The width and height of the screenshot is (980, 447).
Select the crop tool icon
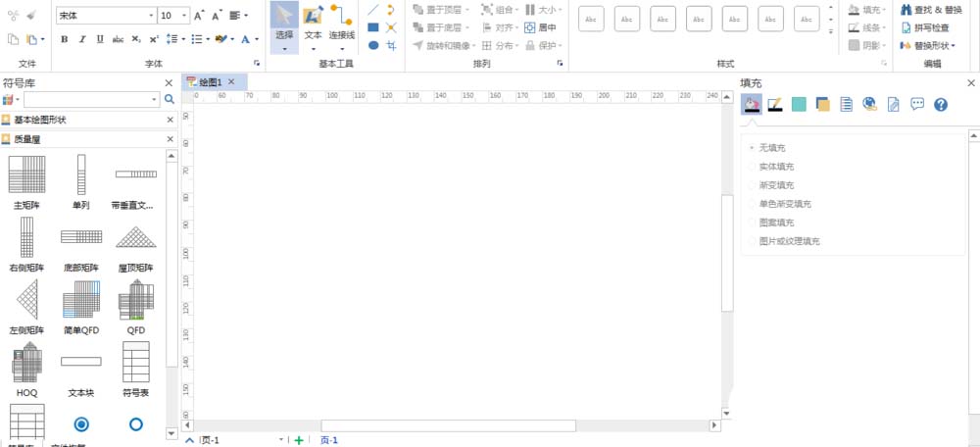[391, 46]
